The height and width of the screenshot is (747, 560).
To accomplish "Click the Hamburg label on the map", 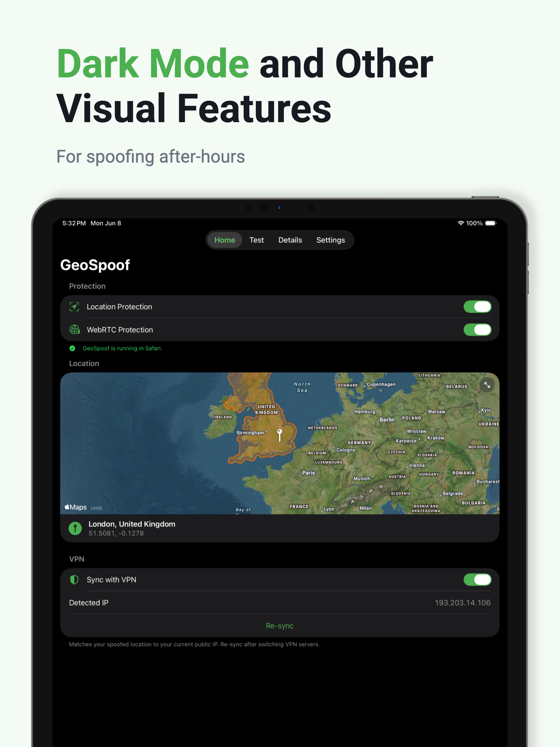I will pos(365,412).
